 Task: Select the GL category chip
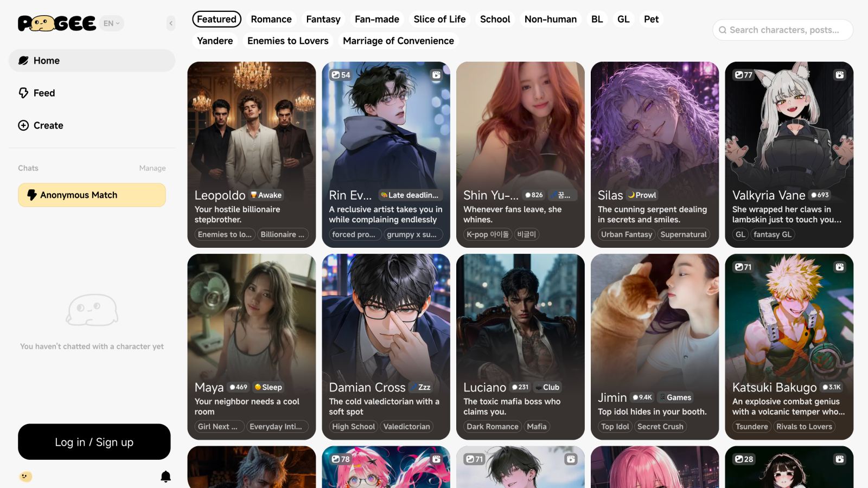click(624, 19)
